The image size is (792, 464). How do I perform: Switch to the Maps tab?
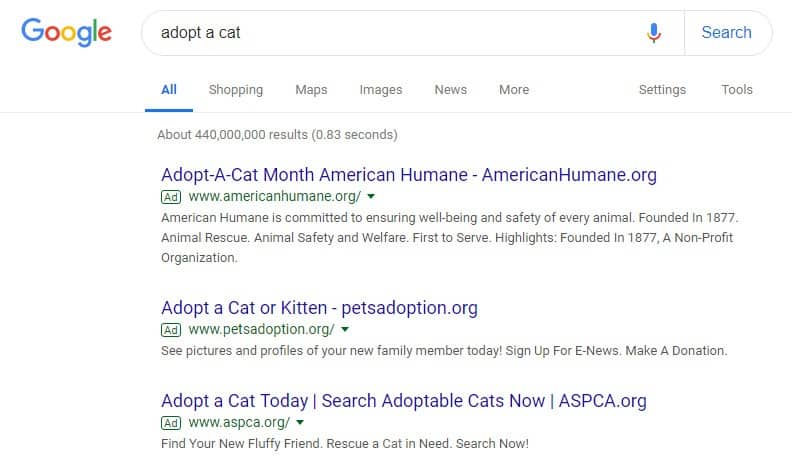click(x=311, y=90)
